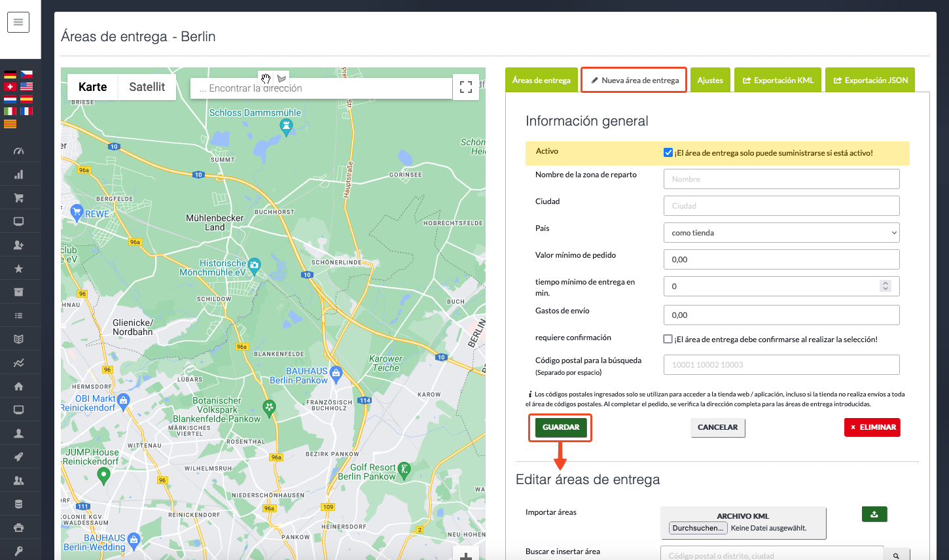Image resolution: width=949 pixels, height=560 pixels.
Task: Open the archive box sidebar icon
Action: [18, 292]
